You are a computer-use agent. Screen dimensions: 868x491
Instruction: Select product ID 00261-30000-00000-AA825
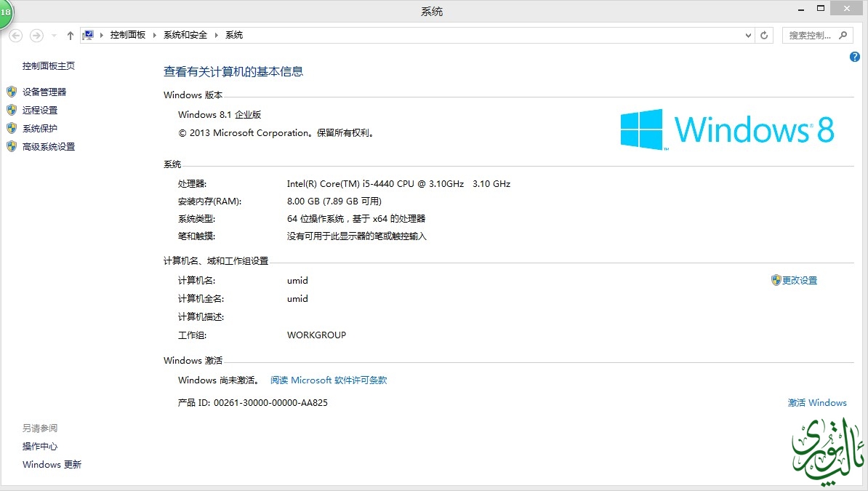click(x=270, y=403)
